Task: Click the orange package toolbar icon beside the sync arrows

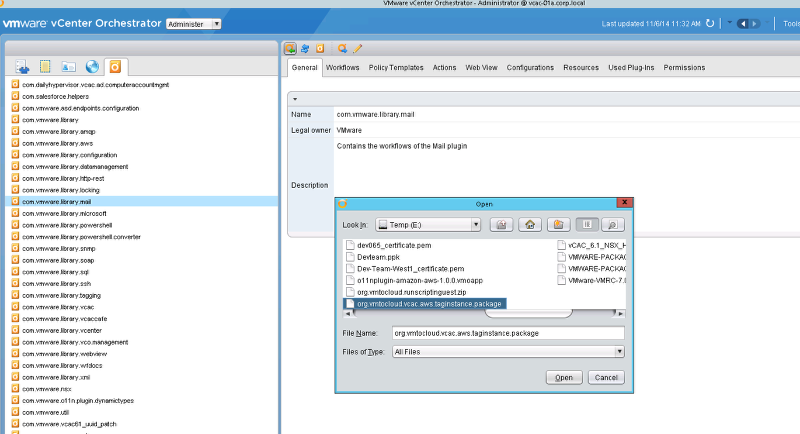Action: [x=320, y=48]
